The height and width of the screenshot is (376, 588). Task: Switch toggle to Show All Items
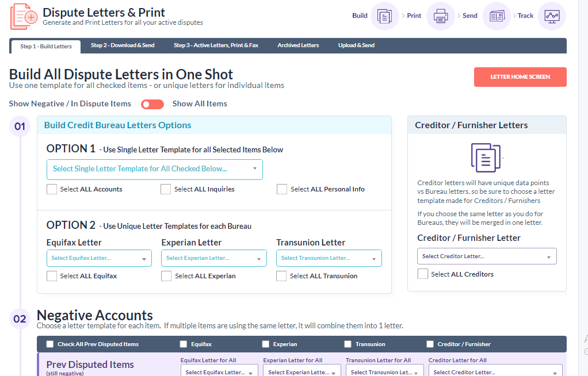[152, 104]
